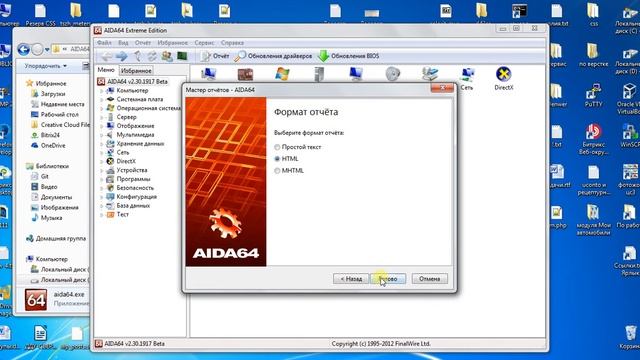Open the Избранное menu in menu bar

[x=172, y=43]
